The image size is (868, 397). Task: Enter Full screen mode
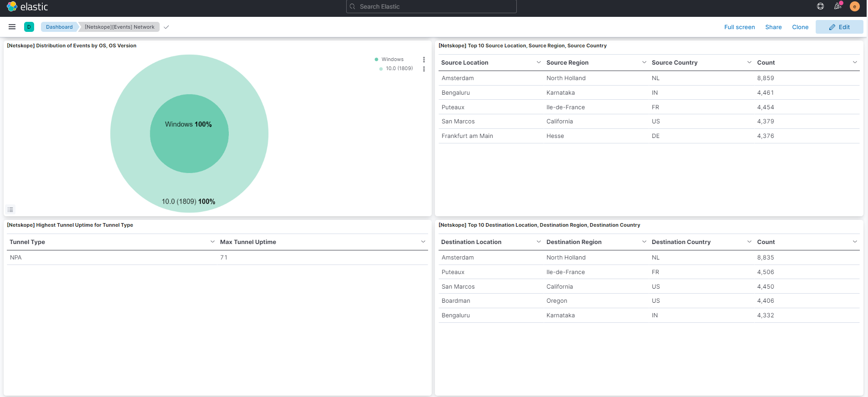coord(739,27)
